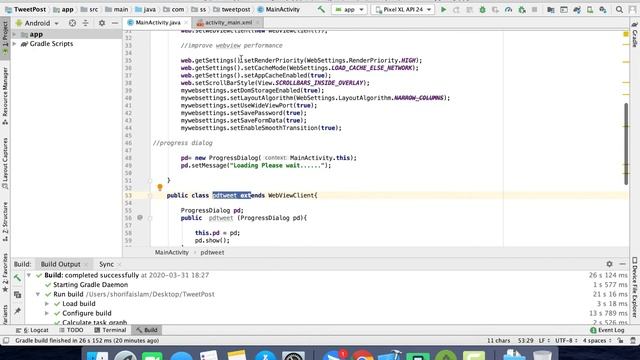Collapse all in Project panel
Viewport: 640px width, 360px height.
click(85, 23)
